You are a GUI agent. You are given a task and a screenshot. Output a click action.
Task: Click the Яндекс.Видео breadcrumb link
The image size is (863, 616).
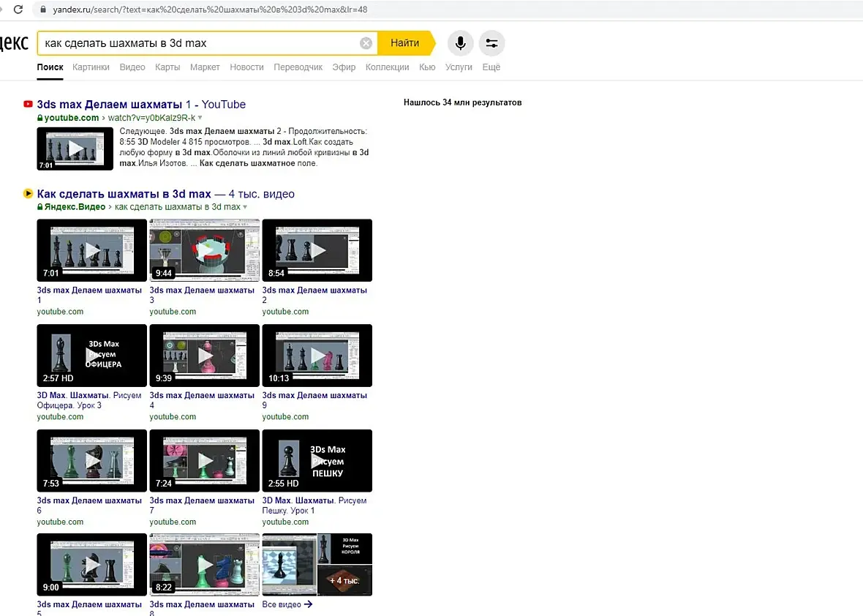[x=75, y=207]
